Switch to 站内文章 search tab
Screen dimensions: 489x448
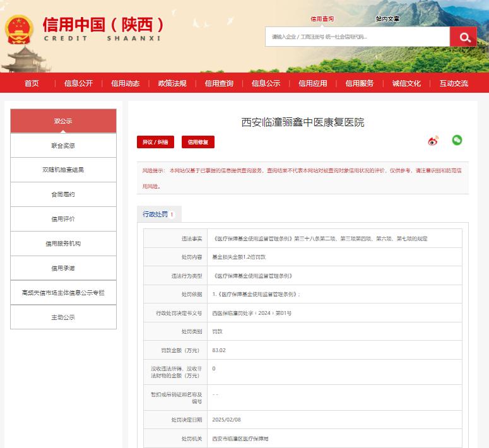pyautogui.click(x=387, y=19)
